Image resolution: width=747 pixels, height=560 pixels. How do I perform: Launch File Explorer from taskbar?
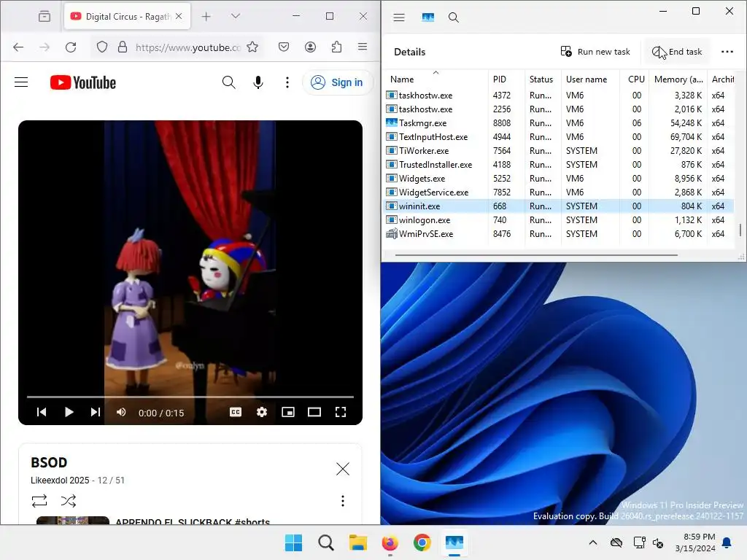[x=357, y=542]
